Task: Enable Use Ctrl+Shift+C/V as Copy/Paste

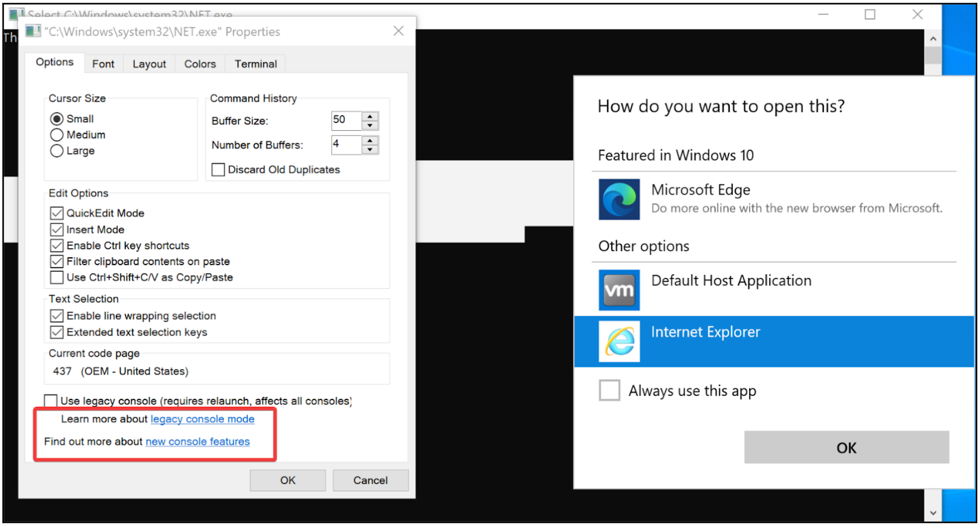Action: [57, 277]
